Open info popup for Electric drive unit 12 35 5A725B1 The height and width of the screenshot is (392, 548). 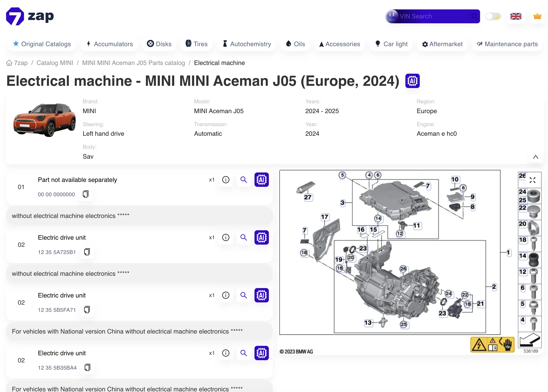(x=225, y=237)
